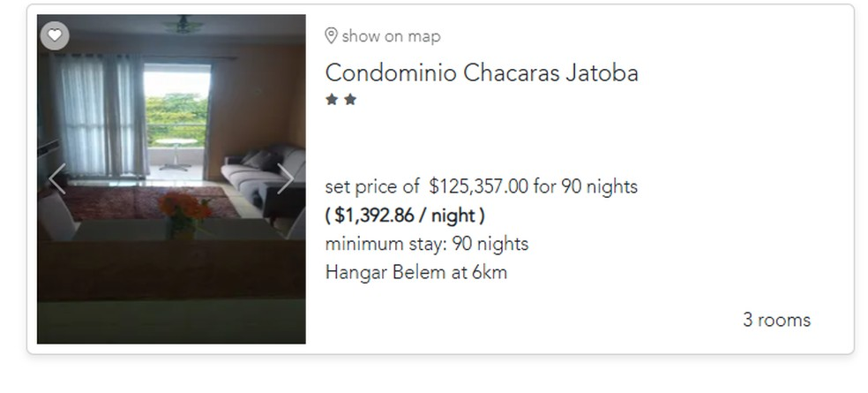The image size is (868, 393).
Task: Click the "for 90 nights" text
Action: [585, 186]
